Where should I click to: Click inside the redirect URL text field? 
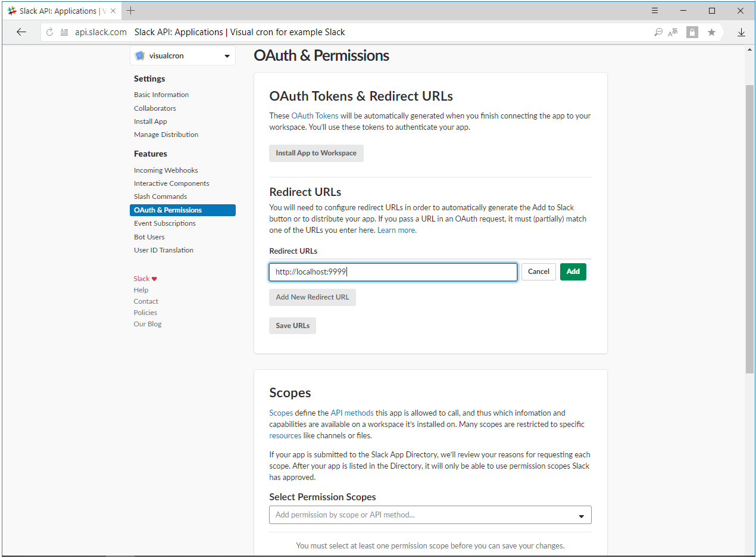click(x=393, y=272)
